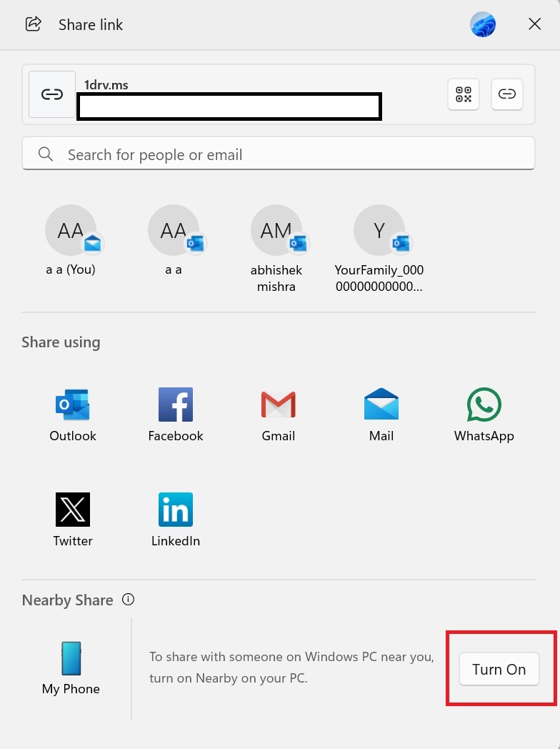Open the user profile avatar
This screenshot has height=749, width=560.
point(483,24)
